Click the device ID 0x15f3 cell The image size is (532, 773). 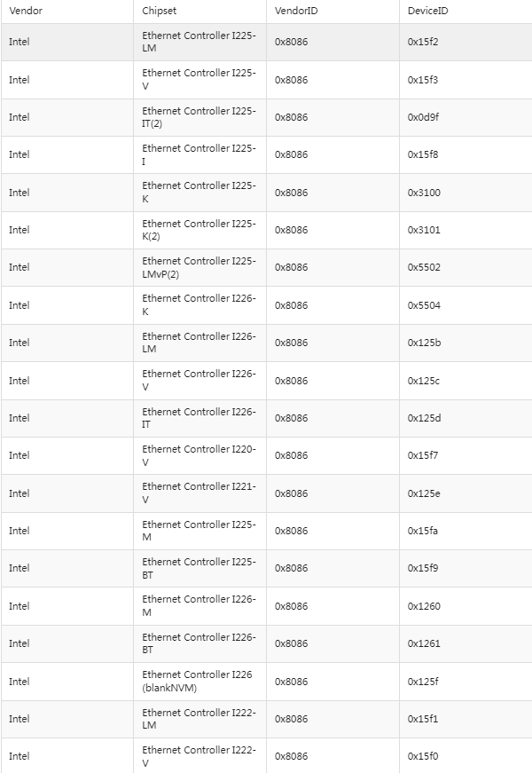click(x=423, y=80)
